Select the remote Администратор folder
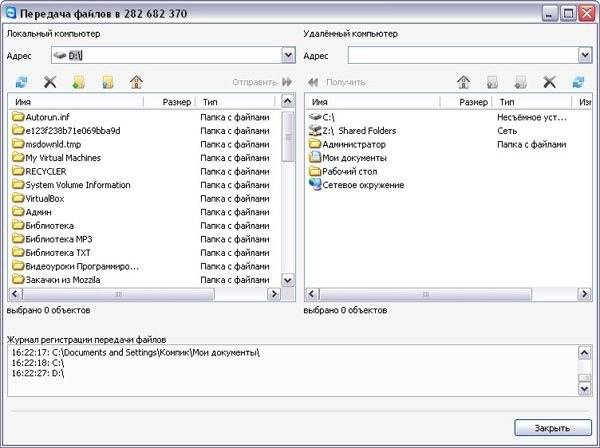Screen dimensions: 600x448 (x=347, y=144)
